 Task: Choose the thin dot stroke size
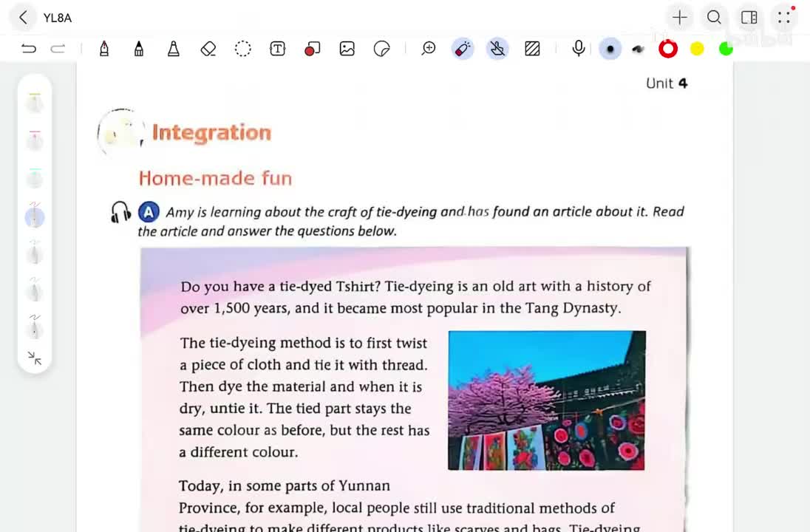coord(610,49)
